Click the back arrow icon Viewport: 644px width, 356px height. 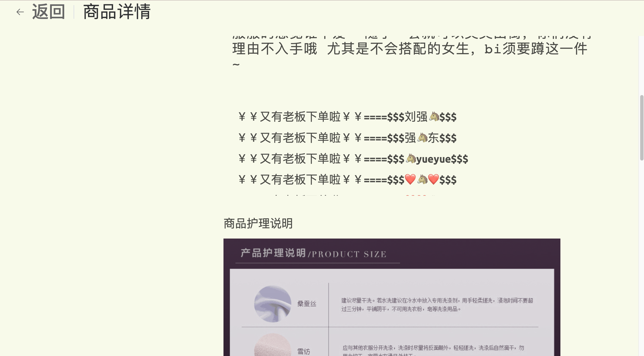20,12
